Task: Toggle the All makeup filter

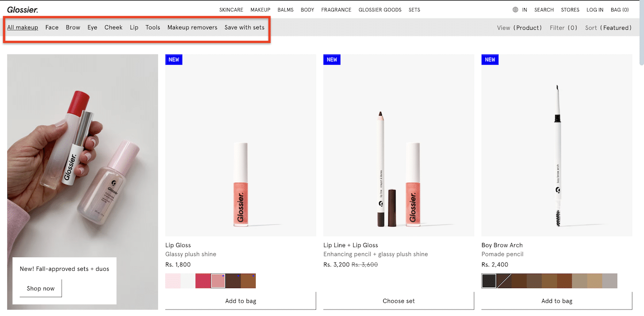Action: 23,28
